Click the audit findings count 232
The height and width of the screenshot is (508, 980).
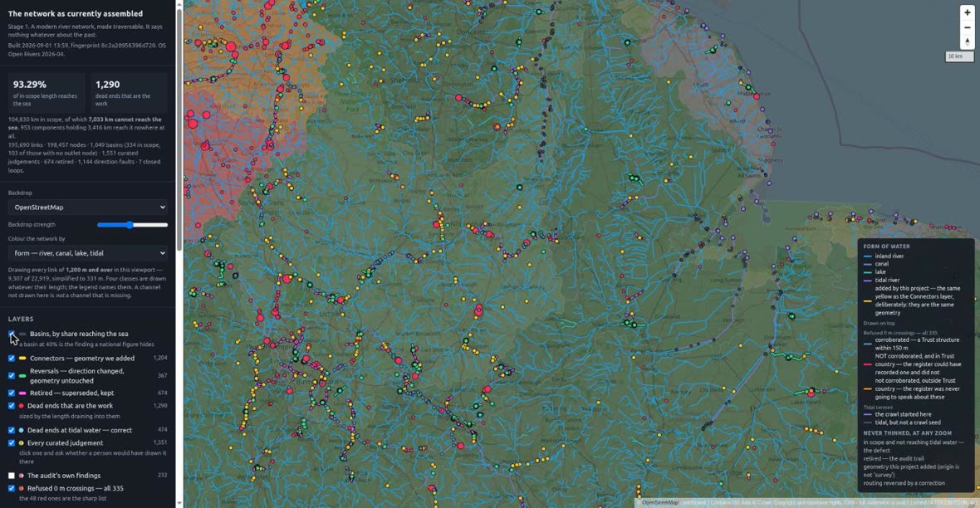tap(163, 475)
